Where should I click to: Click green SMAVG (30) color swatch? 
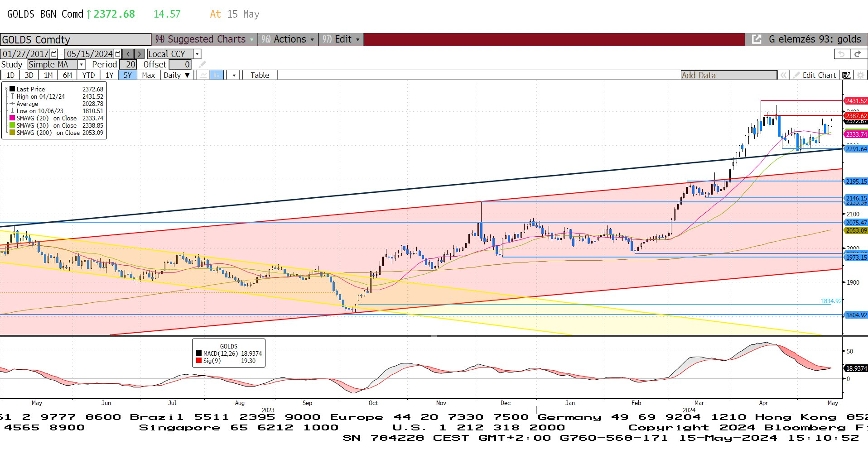[x=12, y=125]
